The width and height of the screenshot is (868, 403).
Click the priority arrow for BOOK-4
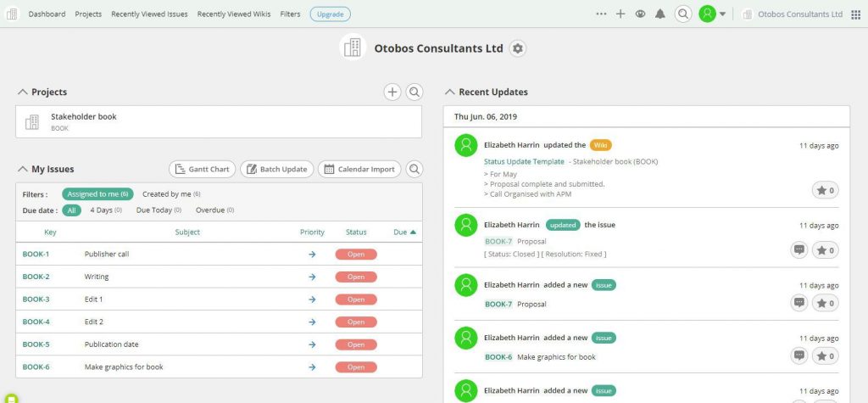coord(312,322)
